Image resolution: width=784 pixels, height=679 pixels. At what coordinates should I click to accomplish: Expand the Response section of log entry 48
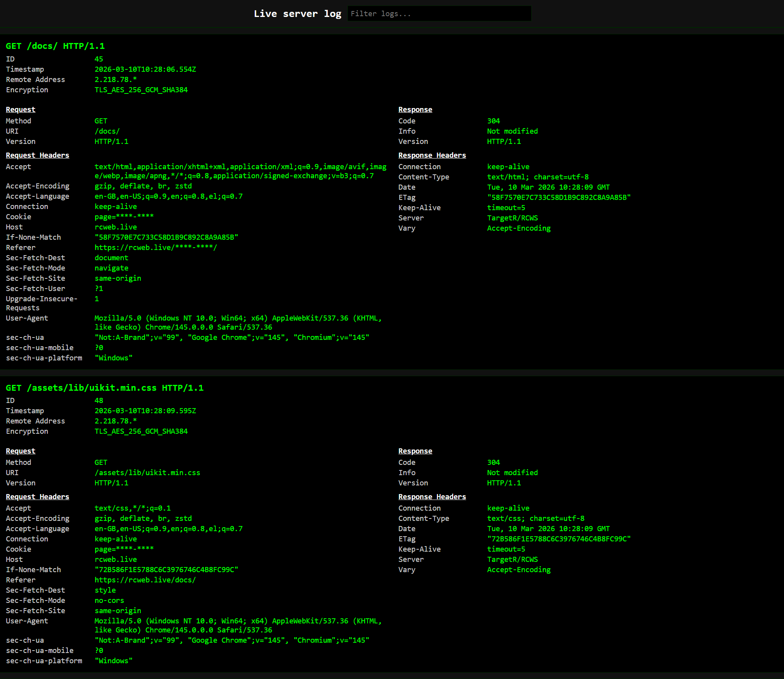[415, 451]
